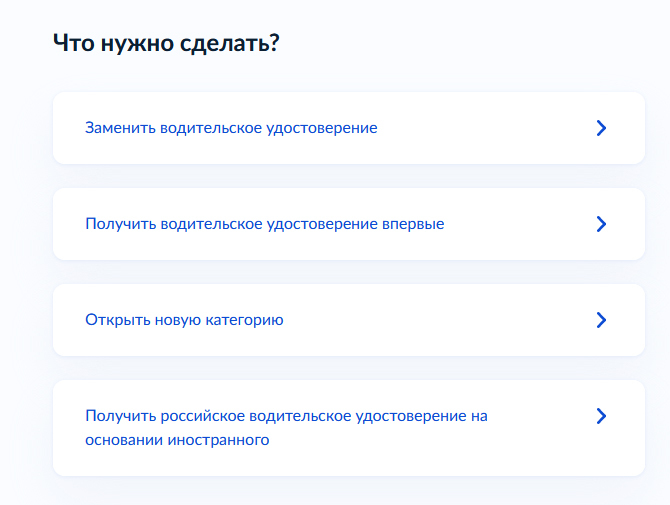The image size is (670, 505).
Task: Click the word 'категорию' in third option
Action: tap(249, 320)
